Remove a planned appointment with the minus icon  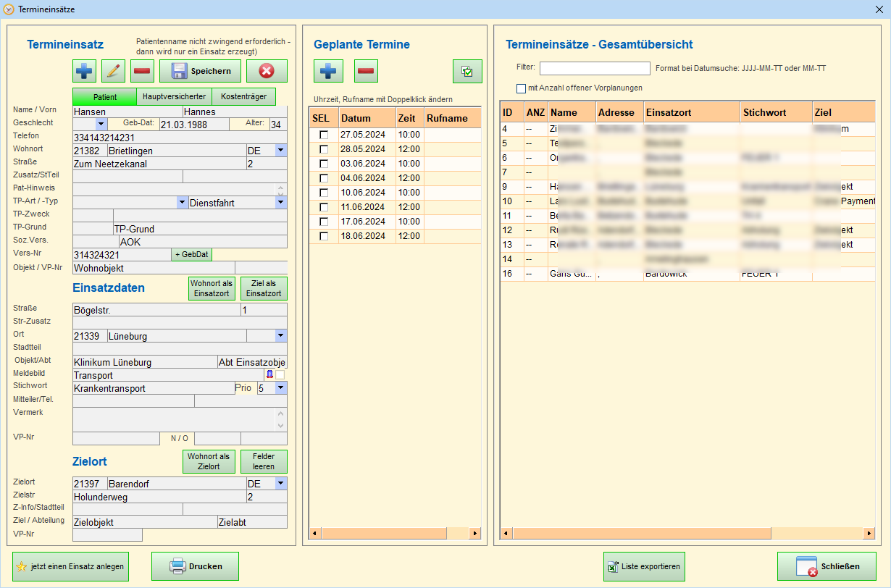366,71
